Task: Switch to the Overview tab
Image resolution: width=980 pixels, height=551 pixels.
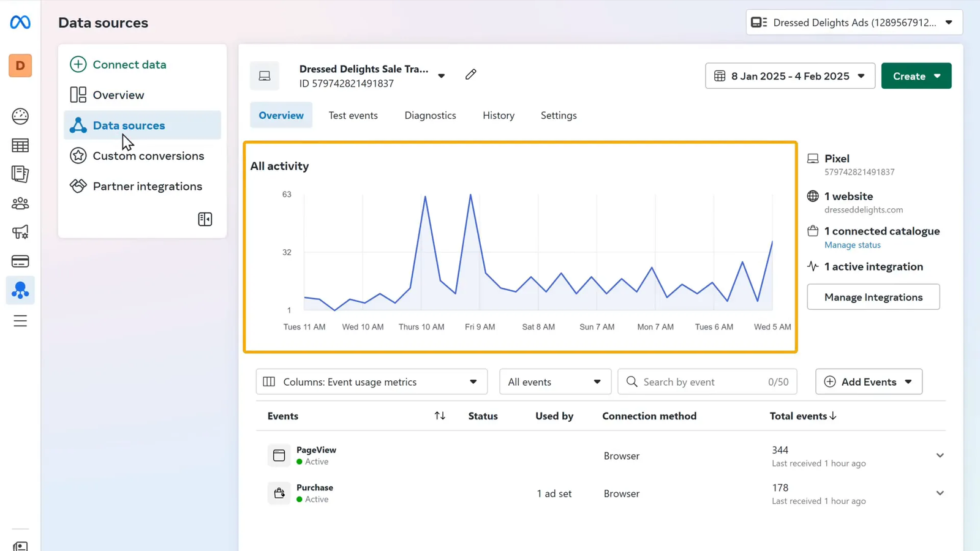Action: point(281,115)
